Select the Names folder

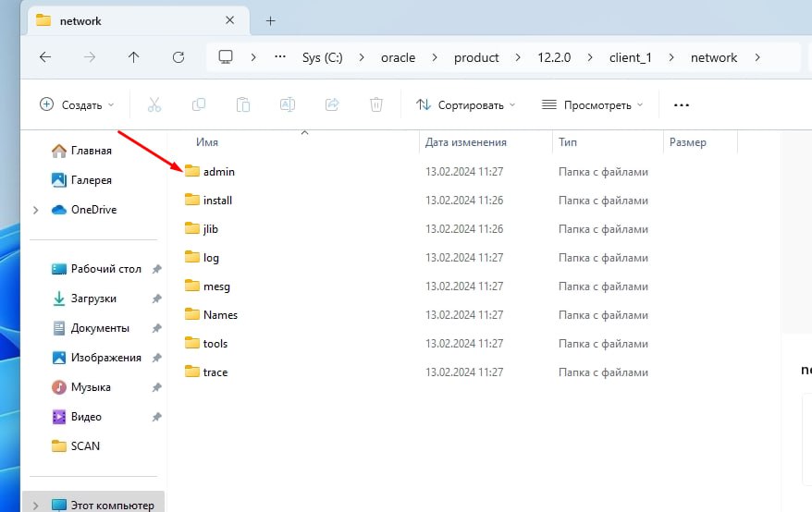(211, 315)
